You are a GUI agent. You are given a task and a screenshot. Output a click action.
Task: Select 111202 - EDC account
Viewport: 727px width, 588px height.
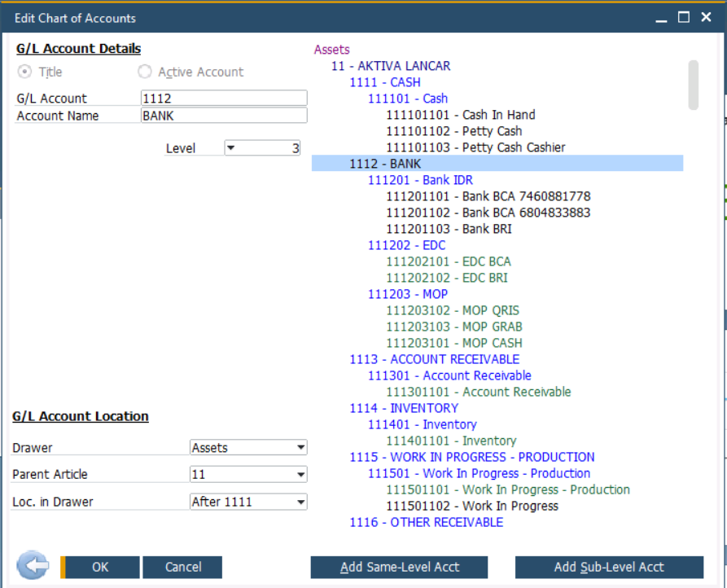(406, 245)
